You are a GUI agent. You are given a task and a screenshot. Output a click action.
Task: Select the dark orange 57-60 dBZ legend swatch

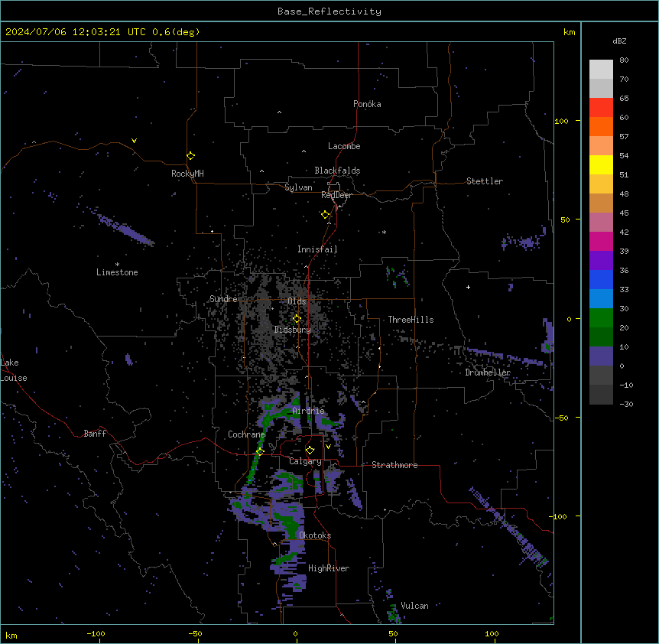[601, 126]
